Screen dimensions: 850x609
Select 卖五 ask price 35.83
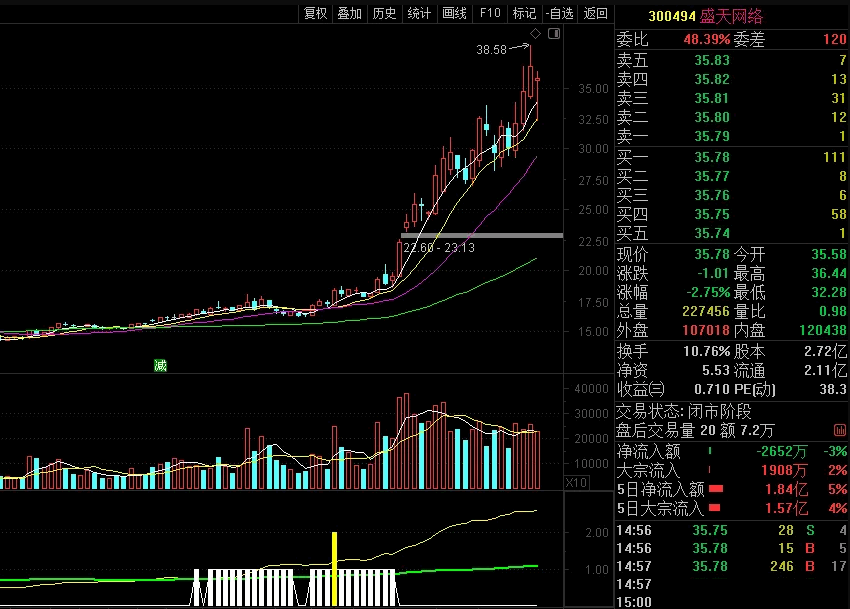coord(712,60)
